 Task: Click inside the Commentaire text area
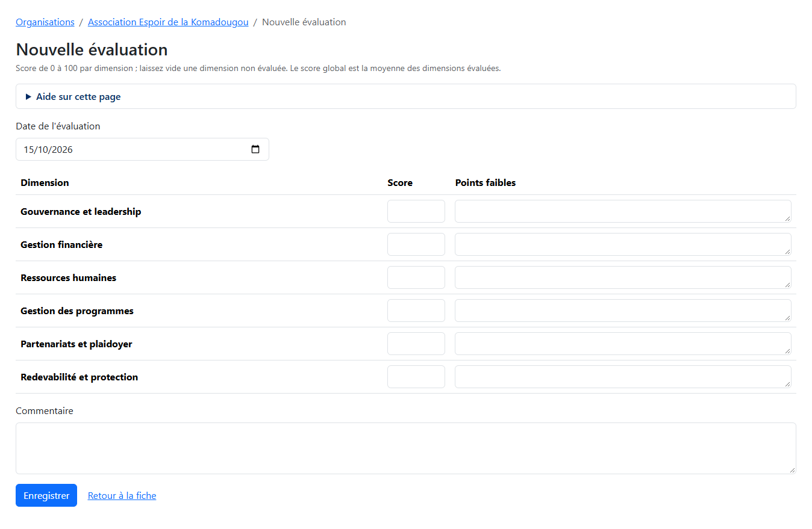[405, 448]
